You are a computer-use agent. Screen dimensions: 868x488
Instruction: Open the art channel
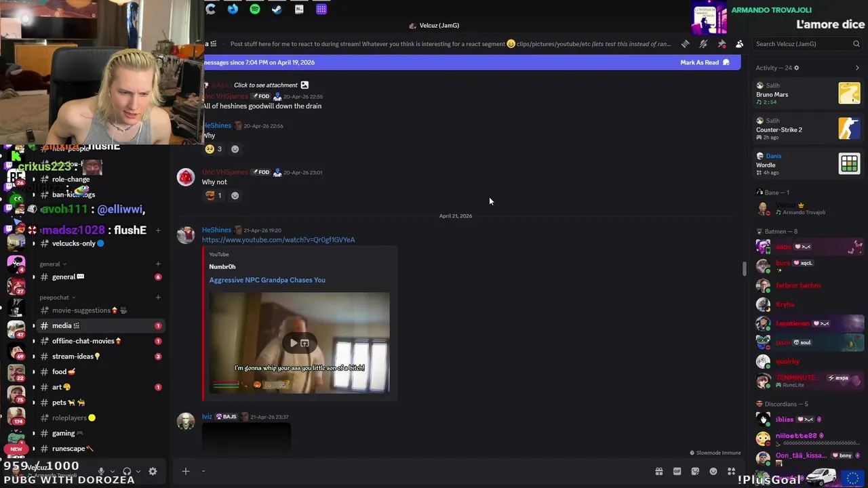pos(99,387)
